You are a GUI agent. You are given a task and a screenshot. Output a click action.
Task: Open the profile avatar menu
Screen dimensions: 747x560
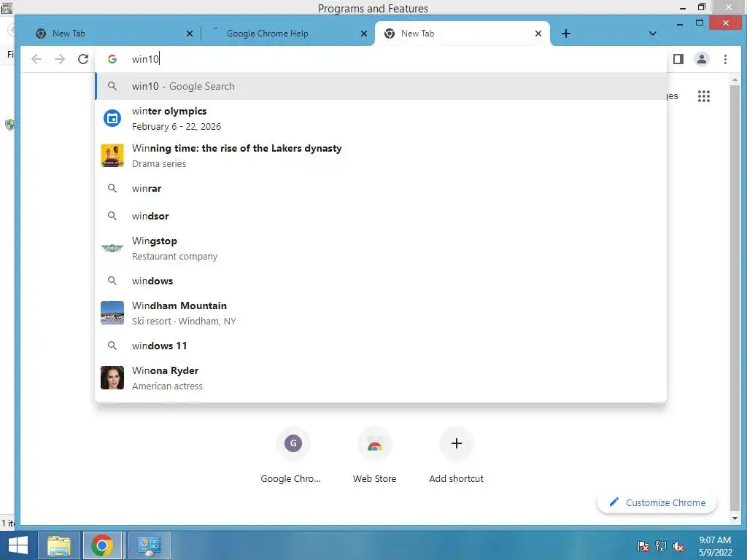(x=701, y=59)
